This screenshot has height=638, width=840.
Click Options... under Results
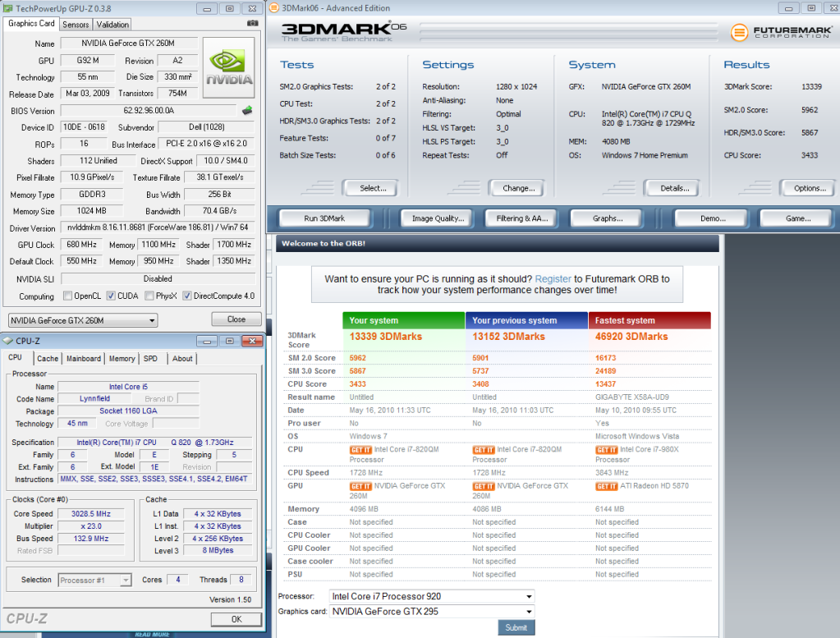click(x=810, y=188)
